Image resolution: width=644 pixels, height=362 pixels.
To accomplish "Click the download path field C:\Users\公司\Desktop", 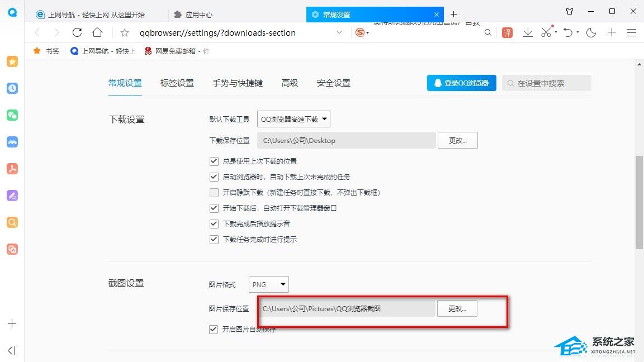I will point(346,140).
